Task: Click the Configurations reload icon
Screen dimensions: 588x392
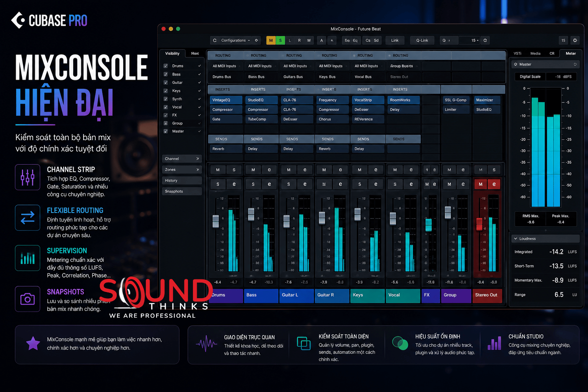Action: click(x=215, y=40)
